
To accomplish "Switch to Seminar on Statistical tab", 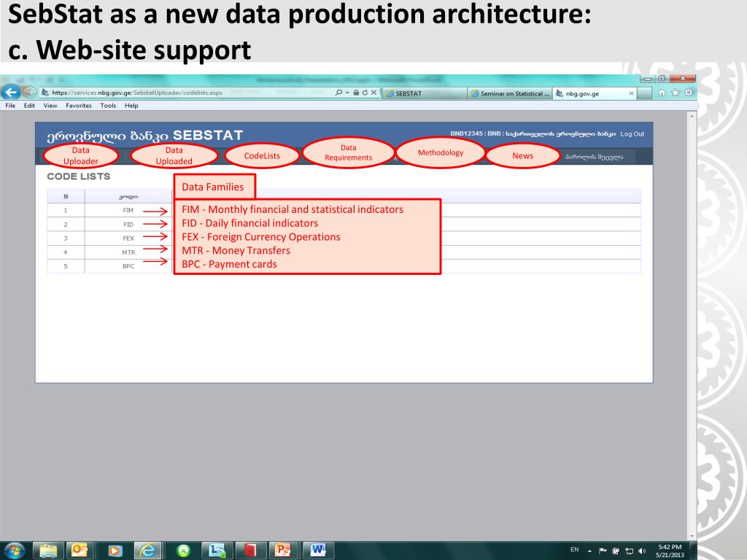I will tap(510, 93).
